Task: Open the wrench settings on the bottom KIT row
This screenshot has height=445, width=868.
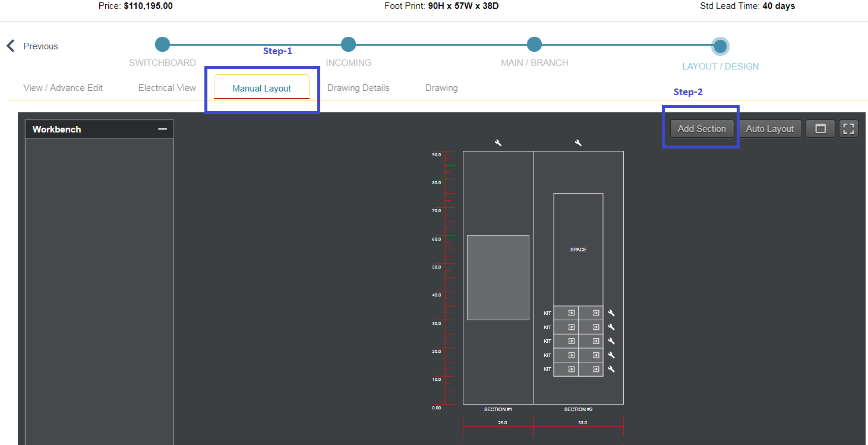Action: click(x=611, y=369)
